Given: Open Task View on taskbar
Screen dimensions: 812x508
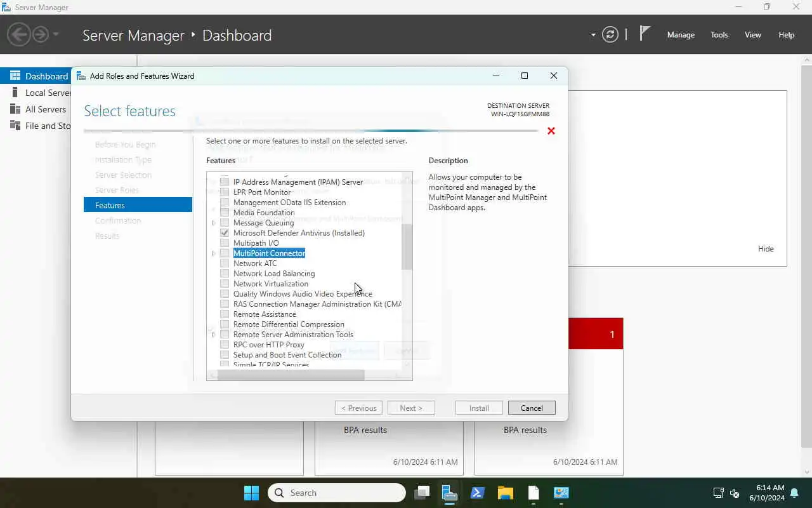Looking at the screenshot, I should pos(422,493).
